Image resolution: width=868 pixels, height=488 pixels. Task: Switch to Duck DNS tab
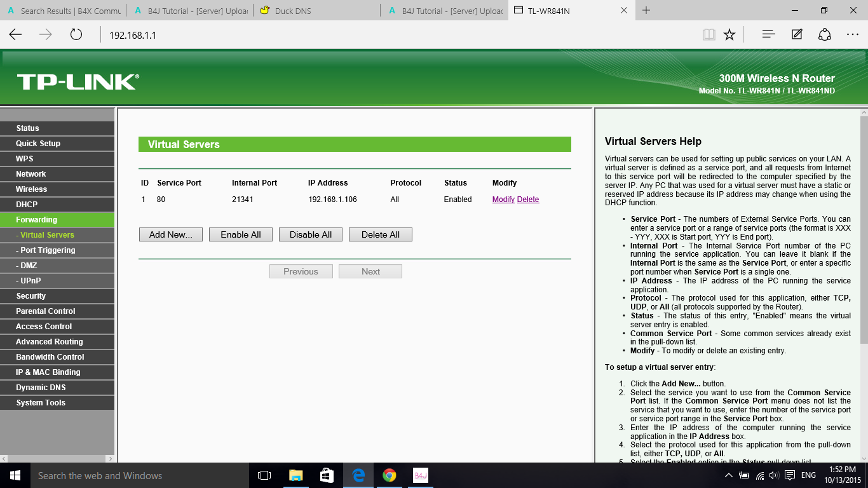pos(316,11)
